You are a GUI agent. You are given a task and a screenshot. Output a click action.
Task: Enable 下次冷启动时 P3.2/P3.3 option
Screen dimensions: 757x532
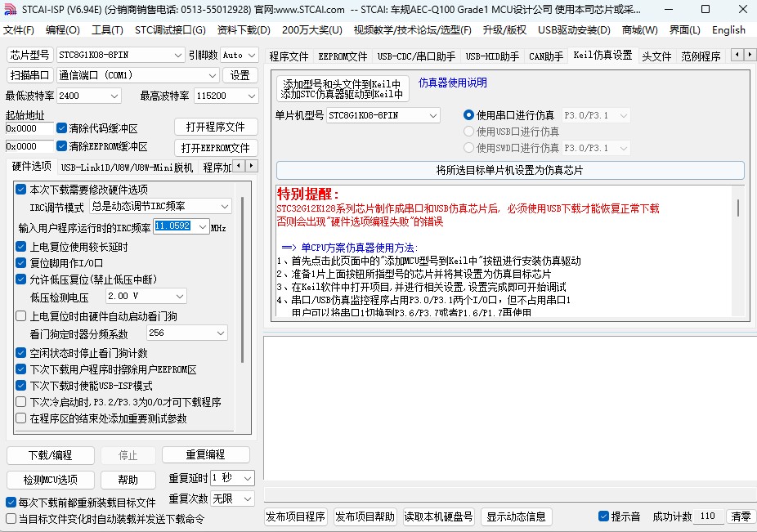point(20,401)
